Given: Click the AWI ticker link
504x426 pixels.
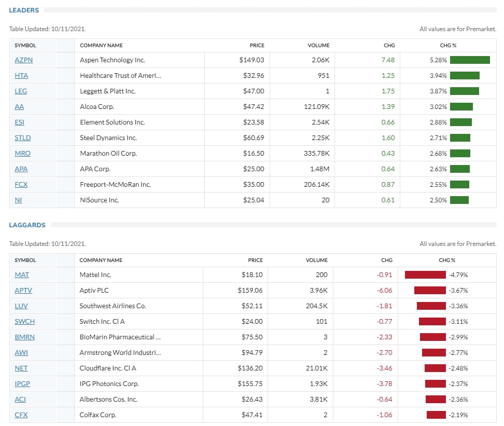Looking at the screenshot, I should 21,353.
